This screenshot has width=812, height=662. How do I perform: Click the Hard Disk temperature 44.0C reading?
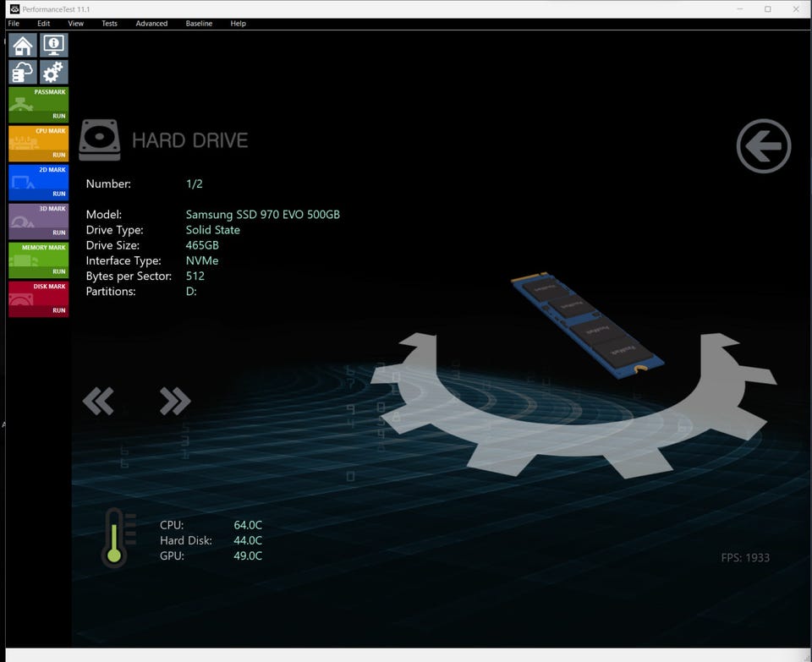248,540
